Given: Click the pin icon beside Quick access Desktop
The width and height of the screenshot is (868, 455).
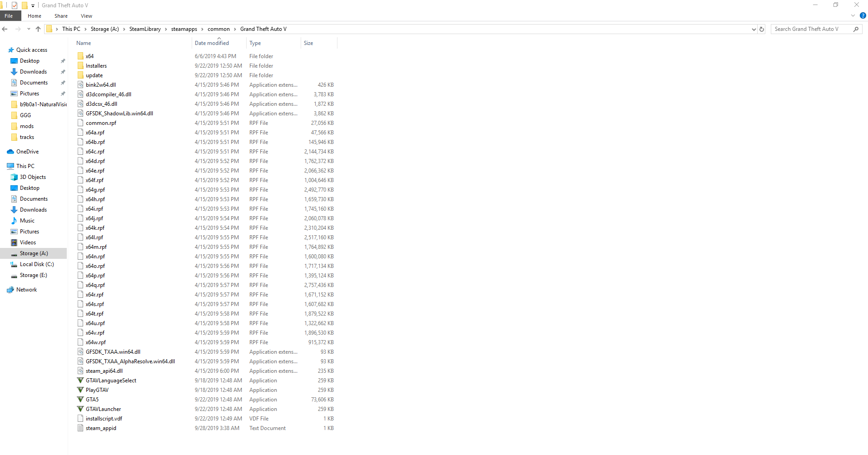Looking at the screenshot, I should coord(63,61).
